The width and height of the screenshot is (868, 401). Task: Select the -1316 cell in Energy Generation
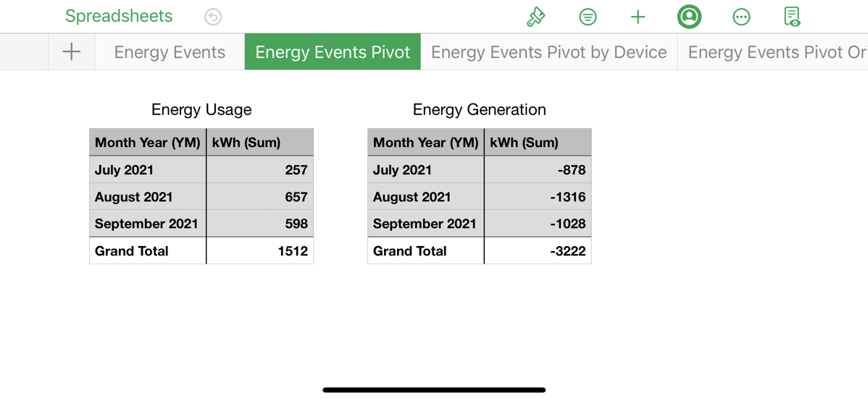point(538,197)
